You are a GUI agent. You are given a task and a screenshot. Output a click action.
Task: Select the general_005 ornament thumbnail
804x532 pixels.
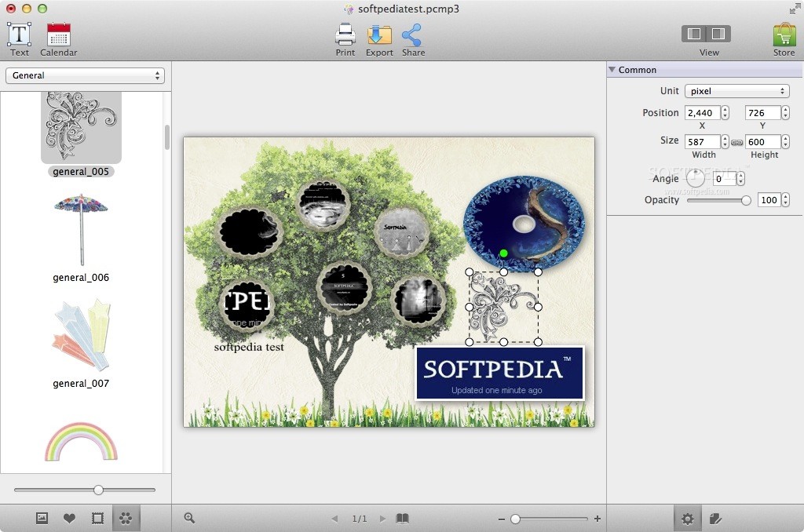(81, 128)
